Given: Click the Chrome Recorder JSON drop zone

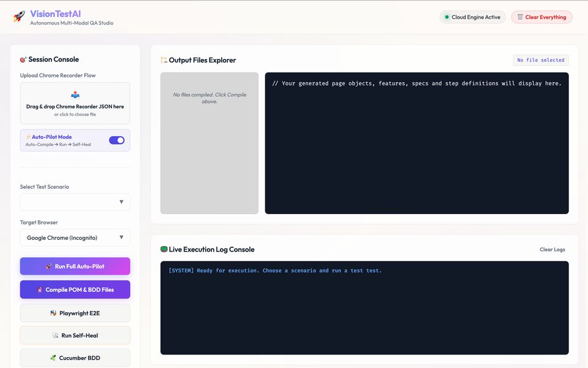Looking at the screenshot, I should [x=75, y=103].
